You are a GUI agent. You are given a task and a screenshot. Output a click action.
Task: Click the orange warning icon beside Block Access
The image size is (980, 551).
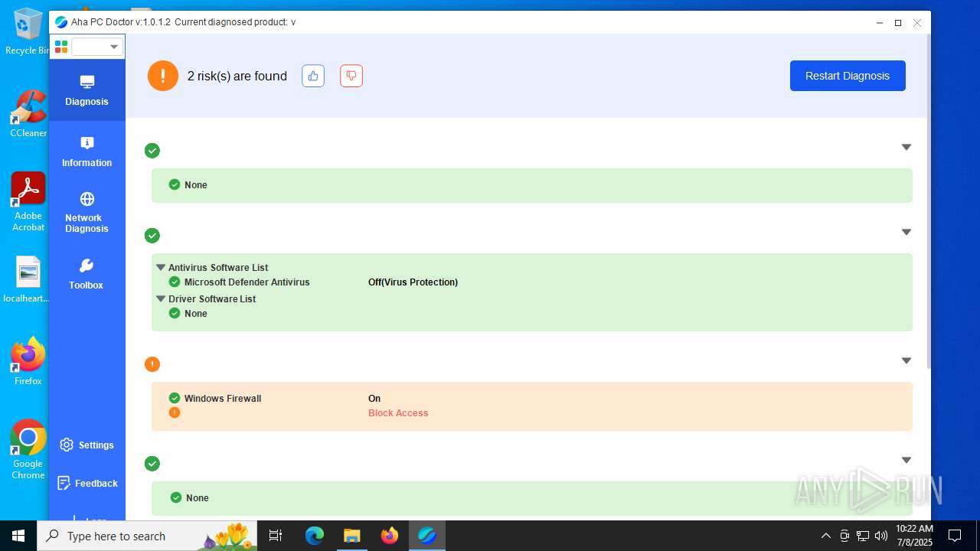coord(175,412)
